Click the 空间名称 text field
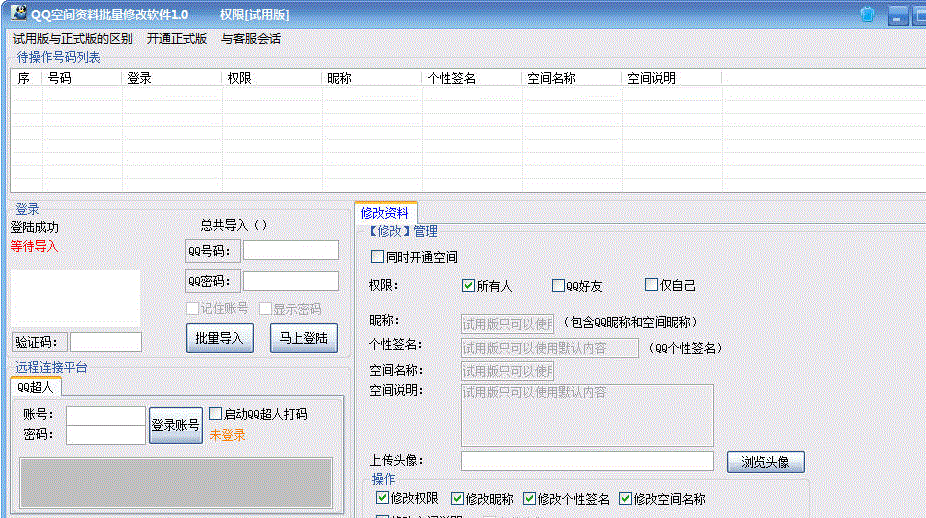This screenshot has height=518, width=926. 507,371
